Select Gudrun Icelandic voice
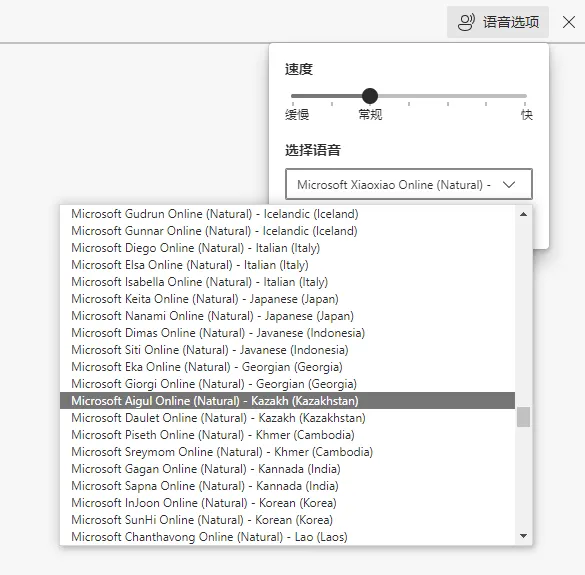Viewport: 585px width, 575px height. 287,214
